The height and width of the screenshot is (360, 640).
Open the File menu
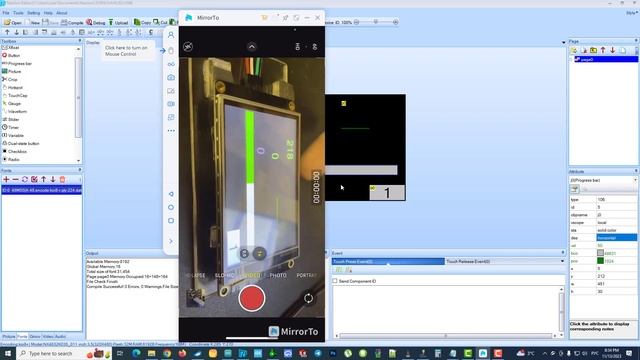point(6,13)
